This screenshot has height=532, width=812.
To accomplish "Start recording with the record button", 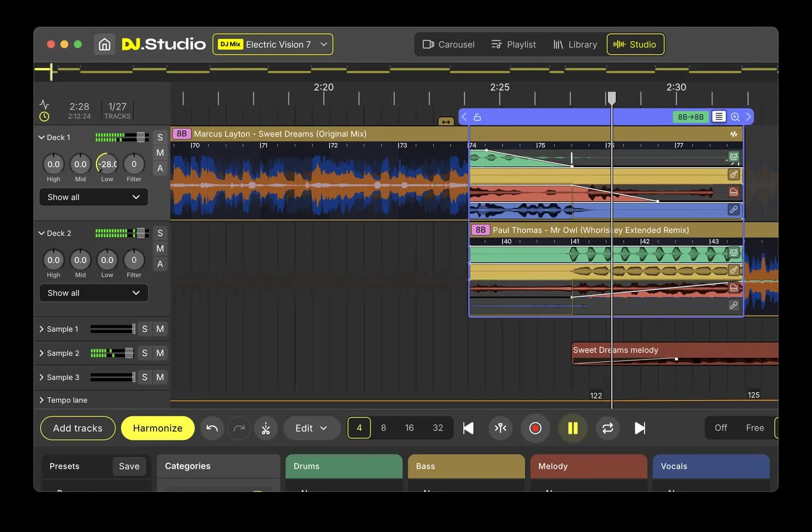I will point(535,428).
